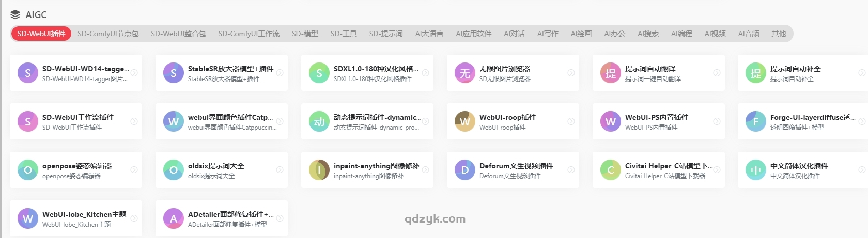This screenshot has height=238, width=868.
Task: Select the 其他 tab
Action: pos(779,34)
